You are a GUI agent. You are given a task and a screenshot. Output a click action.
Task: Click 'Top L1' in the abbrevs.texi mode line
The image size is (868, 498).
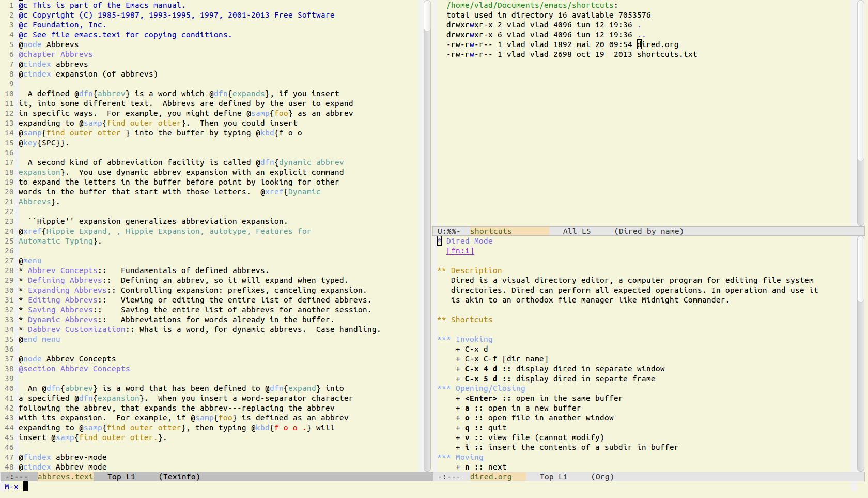(x=121, y=477)
